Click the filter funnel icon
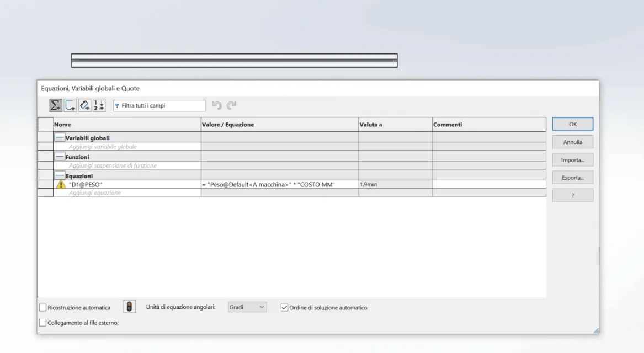The width and height of the screenshot is (644, 353). (117, 106)
